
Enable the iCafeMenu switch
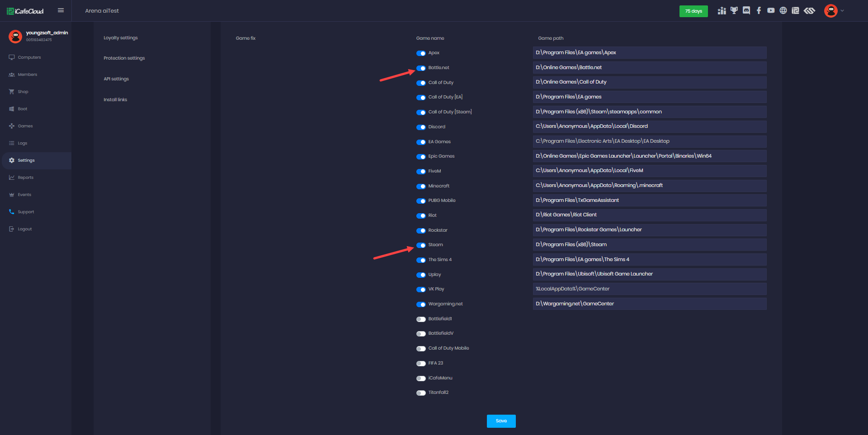tap(421, 379)
